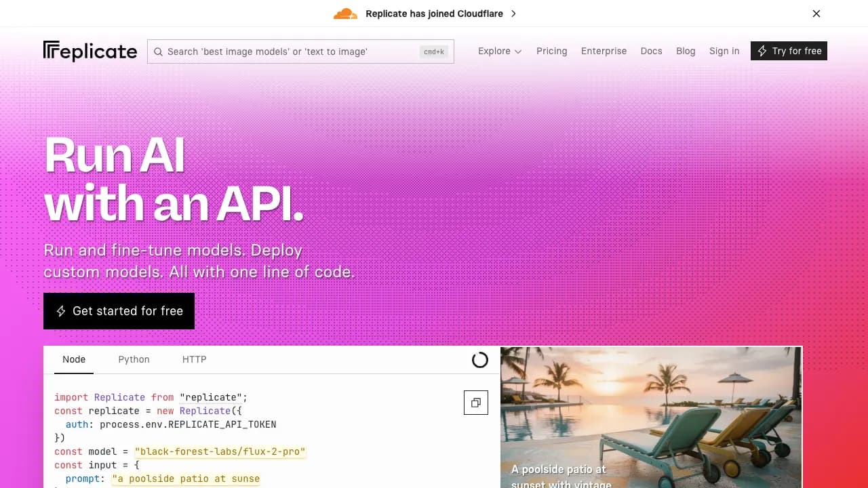Click the Replicate logo
Viewport: 868px width, 488px height.
[x=90, y=51]
